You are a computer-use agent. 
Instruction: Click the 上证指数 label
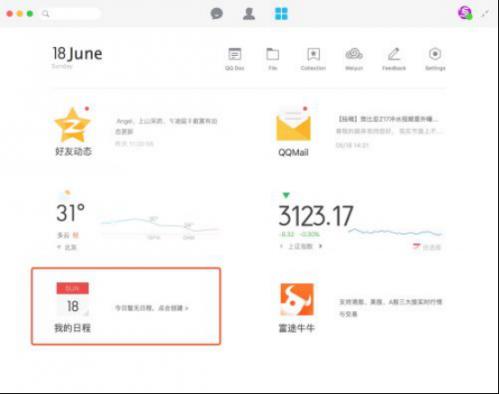click(301, 246)
